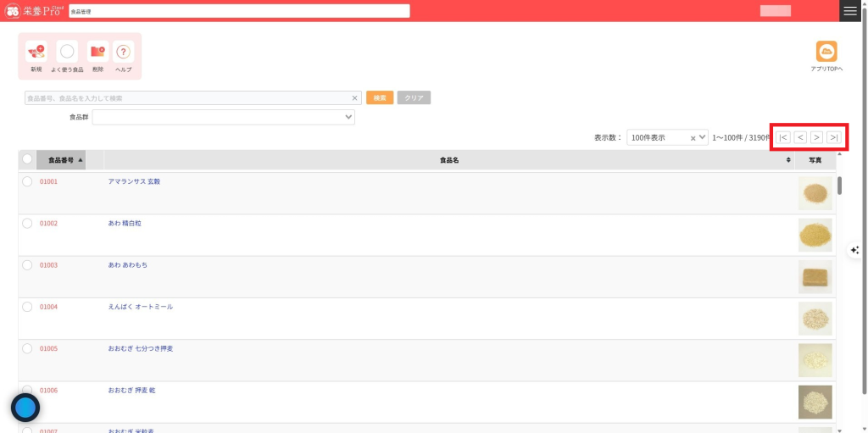Jump to the last page of results

tap(834, 137)
